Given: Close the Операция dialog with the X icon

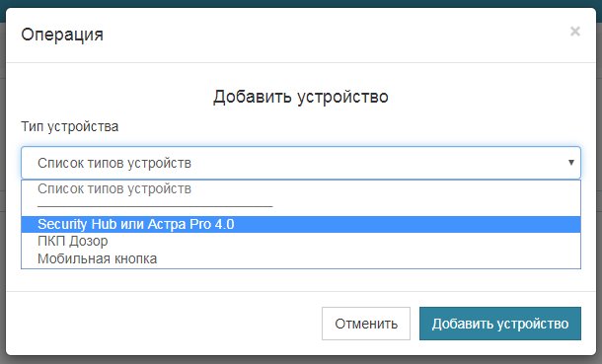Looking at the screenshot, I should pos(574,31).
